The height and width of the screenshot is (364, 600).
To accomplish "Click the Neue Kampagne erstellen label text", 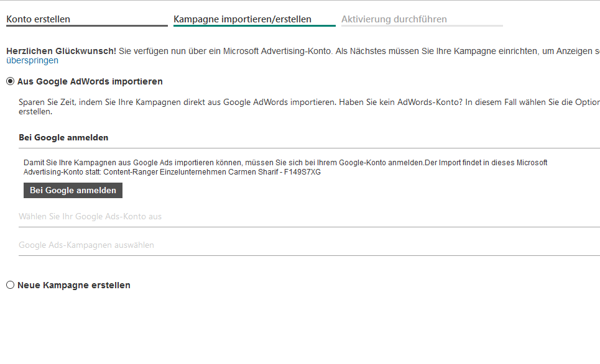I will [74, 285].
